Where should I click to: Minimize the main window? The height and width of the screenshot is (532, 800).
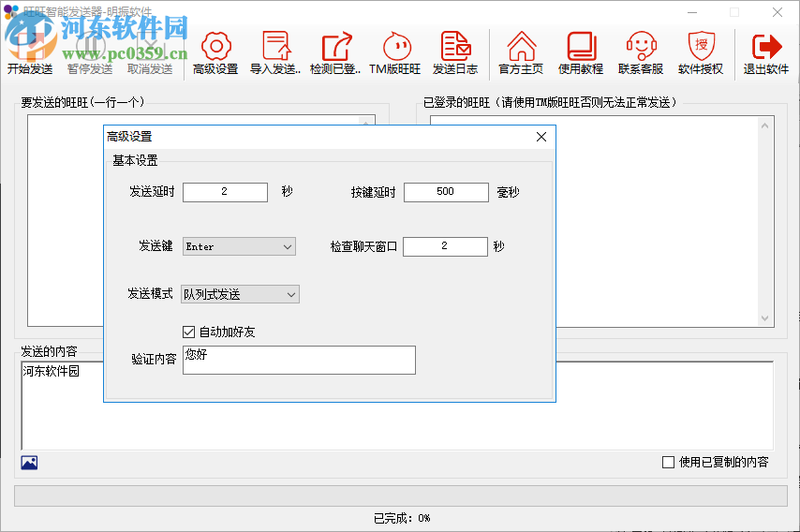tap(692, 12)
